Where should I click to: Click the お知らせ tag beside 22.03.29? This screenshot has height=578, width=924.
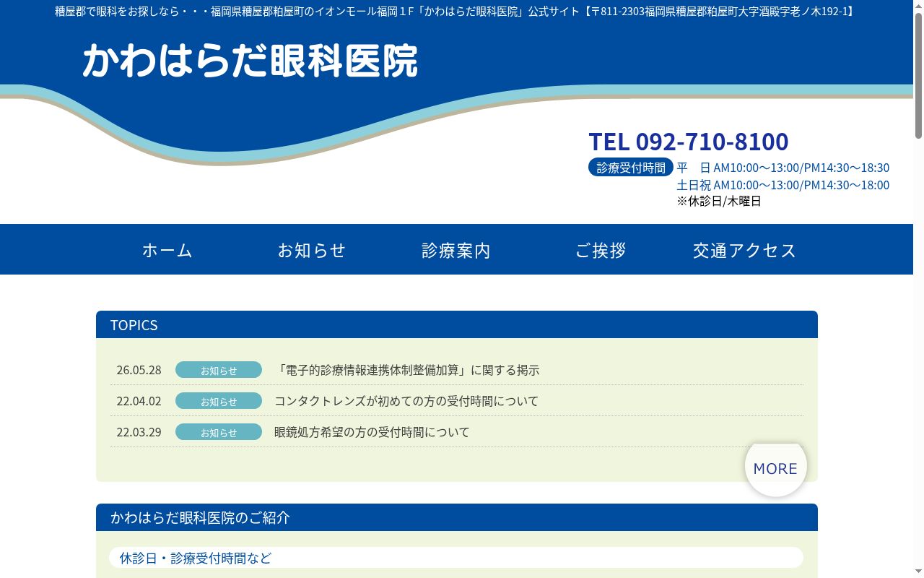click(x=219, y=432)
